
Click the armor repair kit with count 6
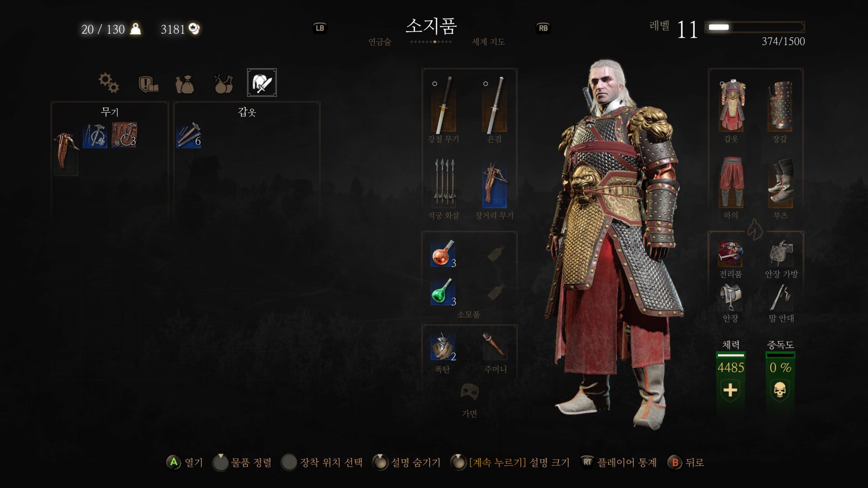189,135
